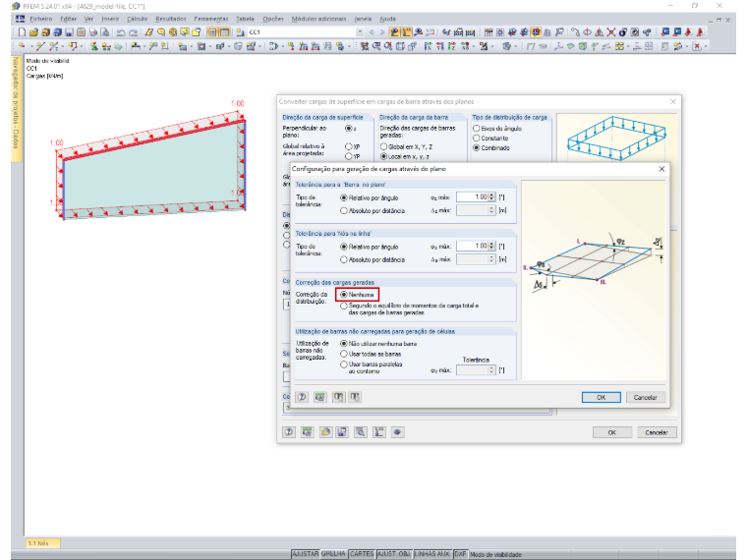Viewport: 747px width, 560px height.
Task: Click the save as default icon in configuration dialog
Action: [x=355, y=397]
